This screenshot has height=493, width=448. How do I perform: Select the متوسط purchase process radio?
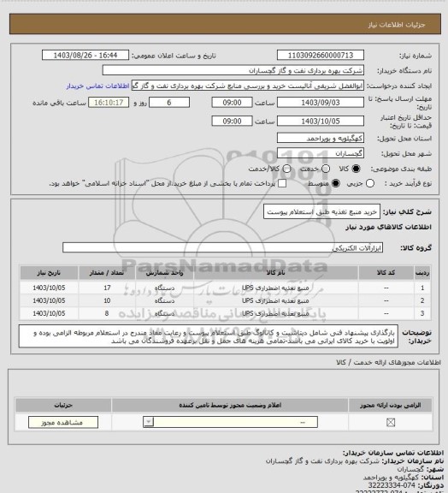(x=335, y=183)
